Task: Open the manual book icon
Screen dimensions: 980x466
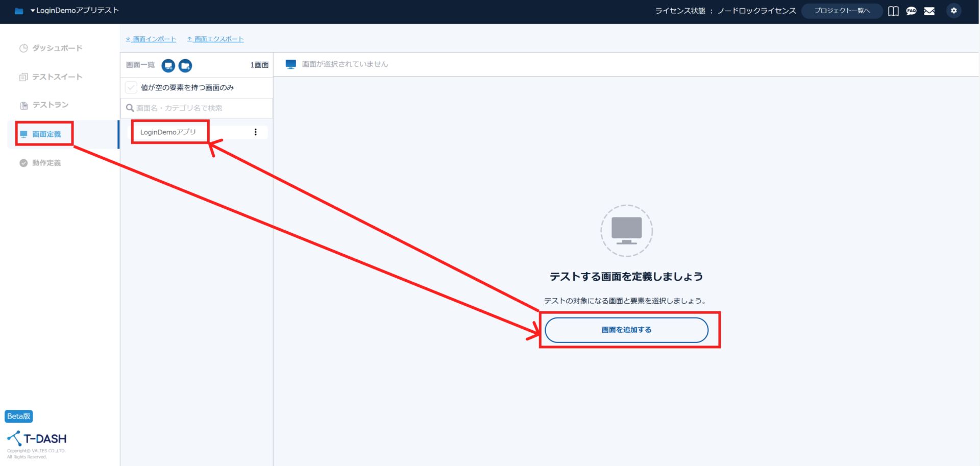Action: tap(893, 11)
